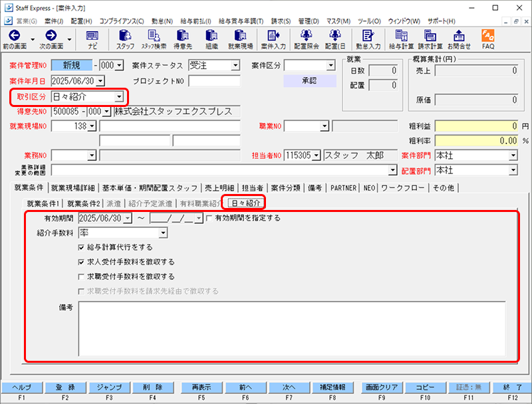The width and height of the screenshot is (532, 404).
Task: Switch to the ワークフロー tab
Action: (402, 188)
